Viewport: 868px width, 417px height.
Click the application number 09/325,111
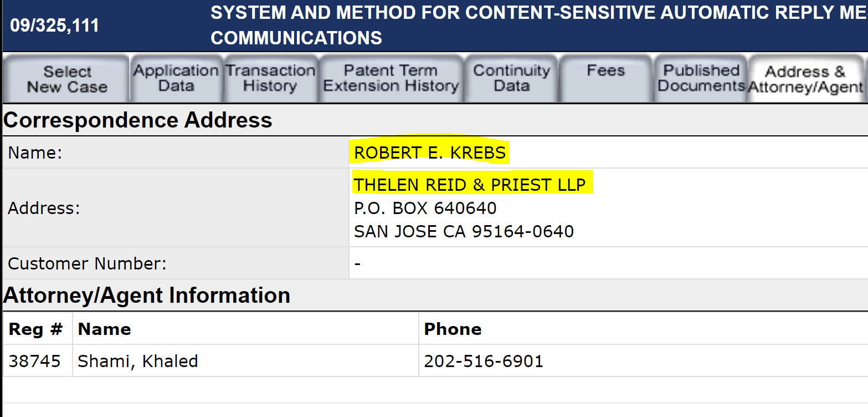click(54, 26)
